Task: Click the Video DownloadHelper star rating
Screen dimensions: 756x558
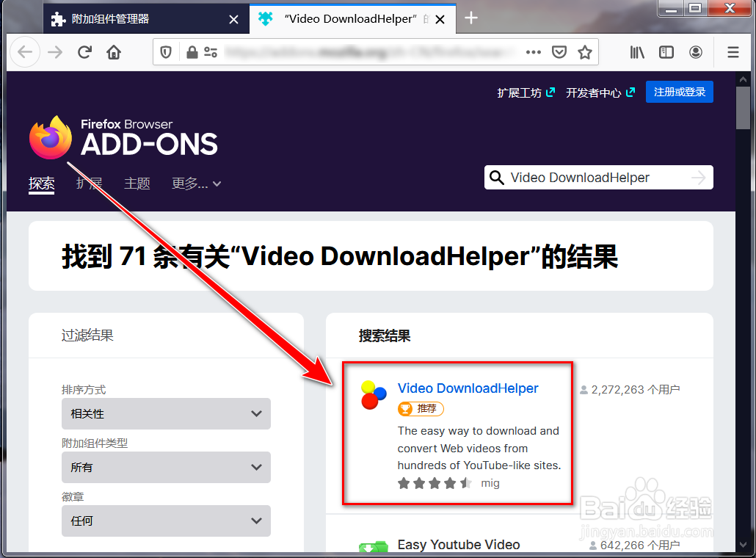Action: (x=435, y=483)
